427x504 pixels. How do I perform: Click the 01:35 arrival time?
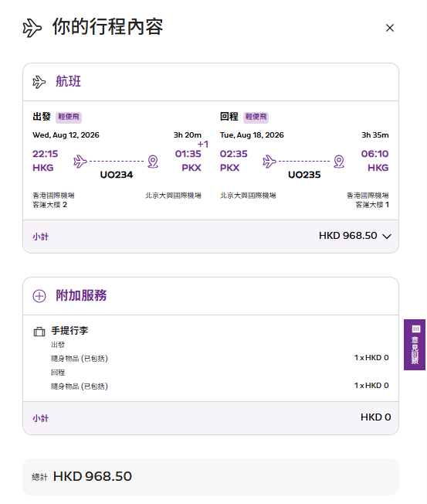pyautogui.click(x=188, y=154)
